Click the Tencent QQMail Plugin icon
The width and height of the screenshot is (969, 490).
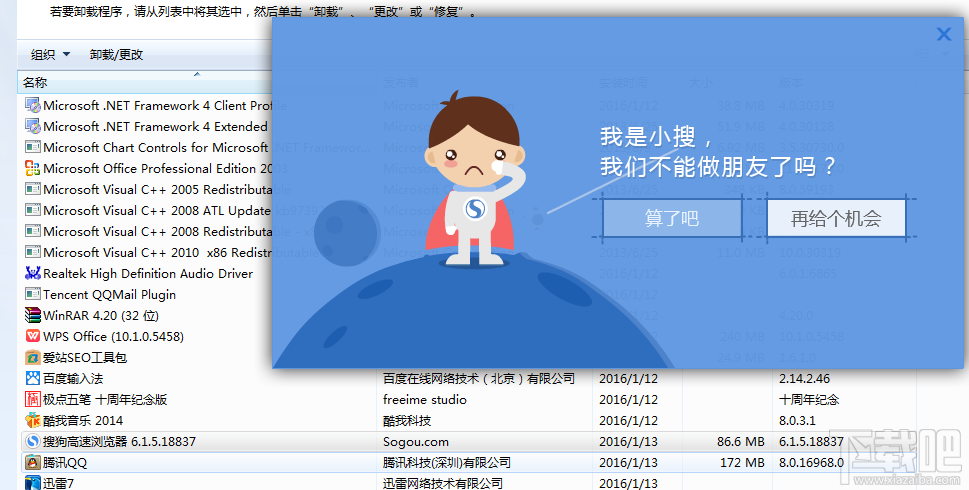(32, 295)
